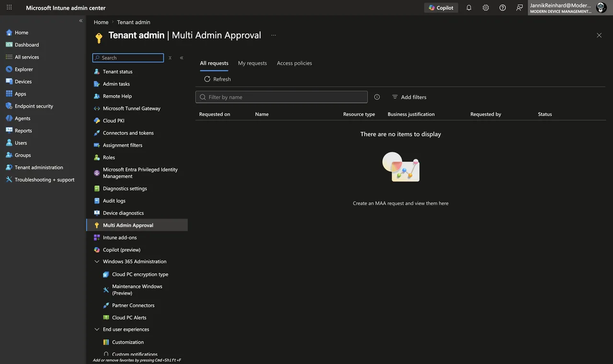Click the Refresh button
This screenshot has width=613, height=364.
pos(217,79)
